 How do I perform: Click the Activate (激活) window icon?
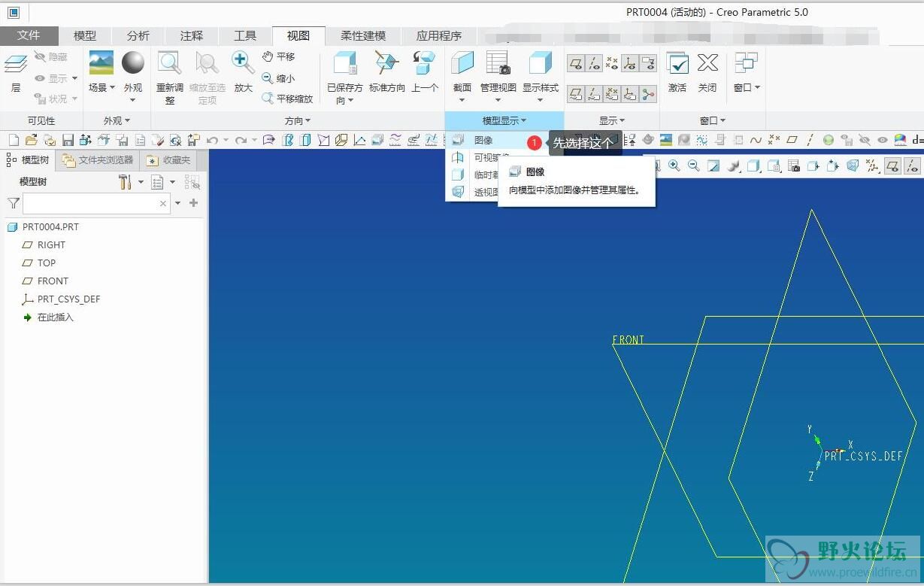click(677, 63)
